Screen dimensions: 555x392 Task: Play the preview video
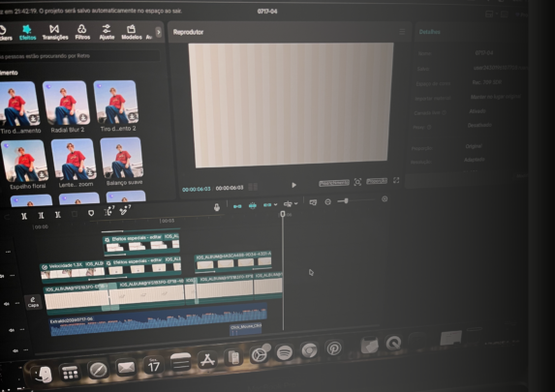[x=293, y=185]
